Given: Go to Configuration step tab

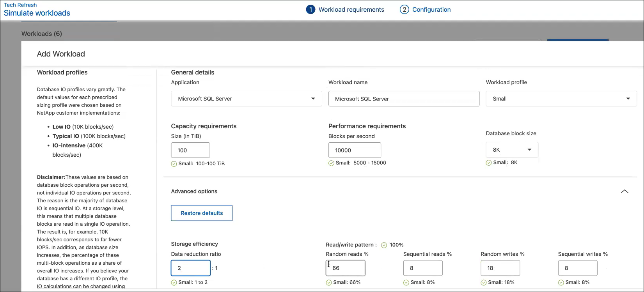Looking at the screenshot, I should pyautogui.click(x=431, y=10).
